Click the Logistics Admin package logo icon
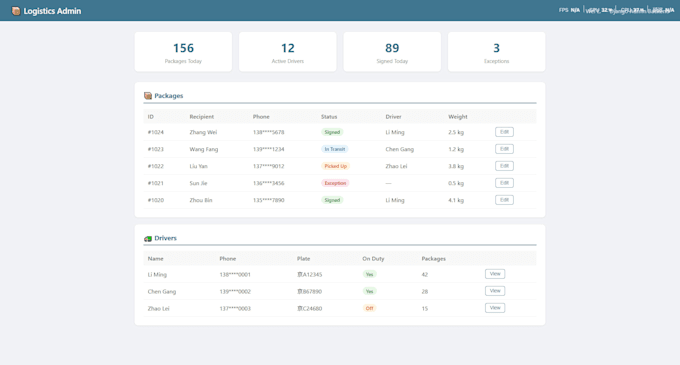The height and width of the screenshot is (365, 680). (16, 11)
